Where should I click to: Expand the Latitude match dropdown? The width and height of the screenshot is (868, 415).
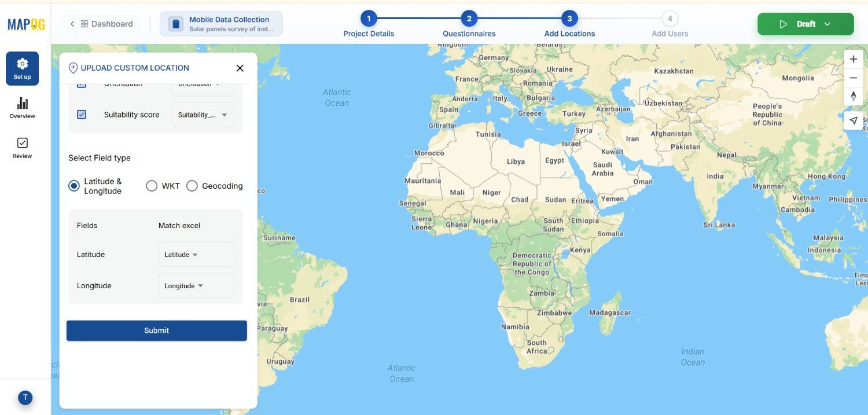tap(196, 255)
